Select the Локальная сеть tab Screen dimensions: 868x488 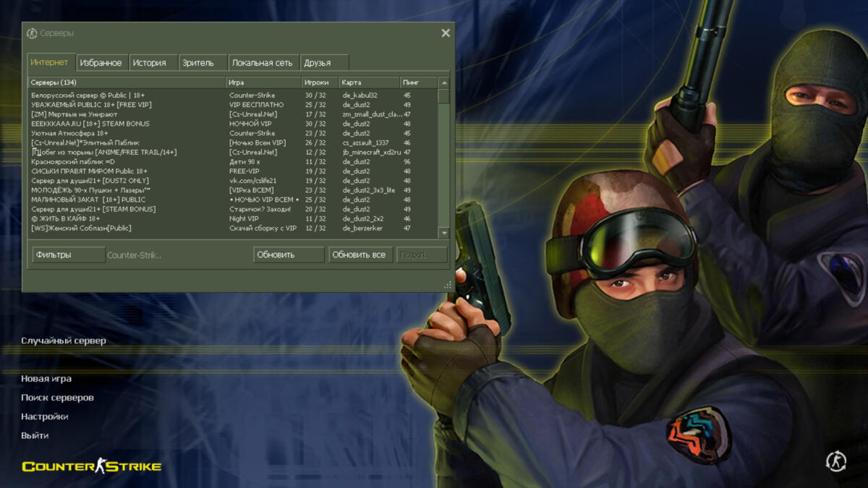[262, 63]
